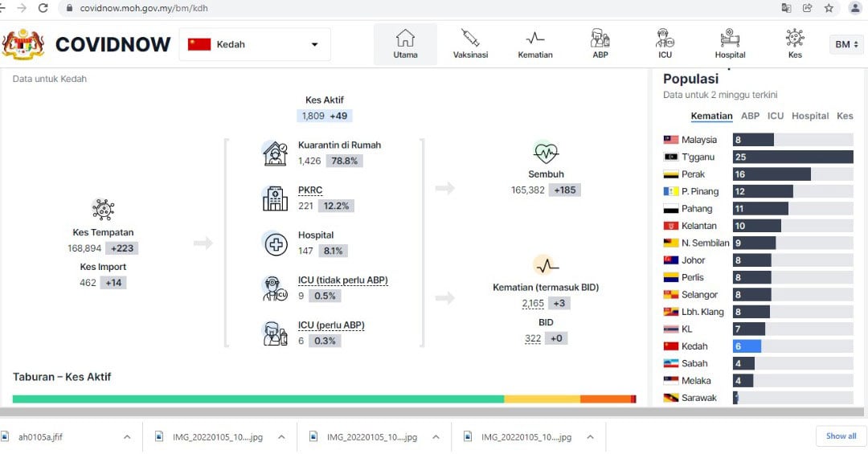Viewport: 868px width, 454px height.
Task: Click the BID value 322
Action: [533, 338]
